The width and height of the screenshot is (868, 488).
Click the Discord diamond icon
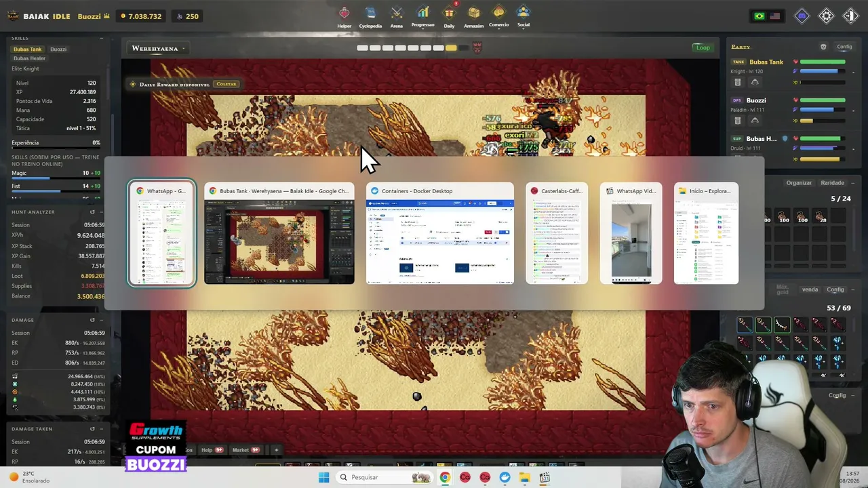(x=802, y=16)
